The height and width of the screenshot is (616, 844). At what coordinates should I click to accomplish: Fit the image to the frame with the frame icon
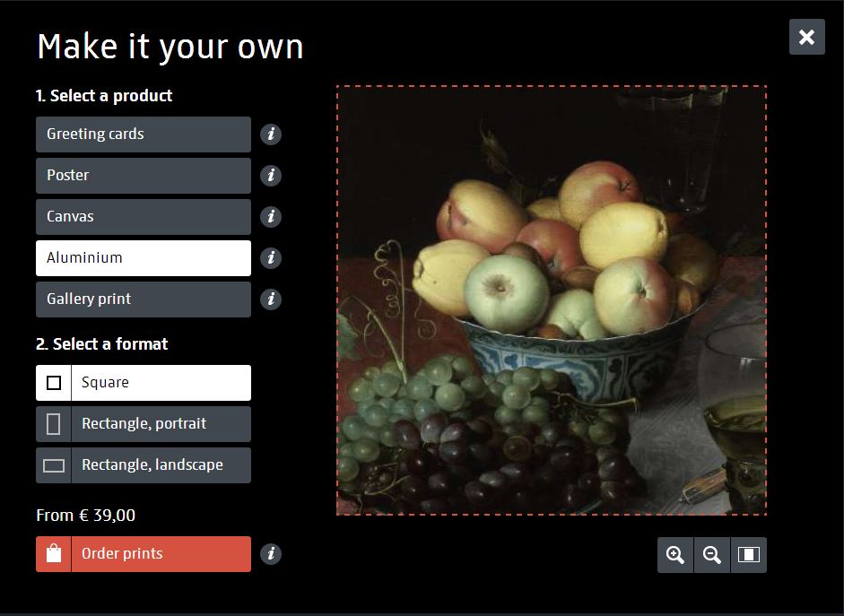tap(749, 555)
